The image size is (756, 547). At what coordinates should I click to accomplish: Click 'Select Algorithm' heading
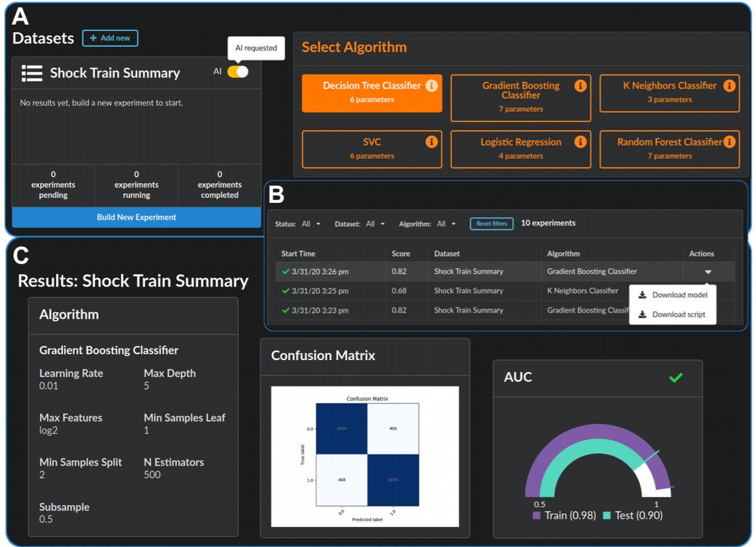click(354, 47)
